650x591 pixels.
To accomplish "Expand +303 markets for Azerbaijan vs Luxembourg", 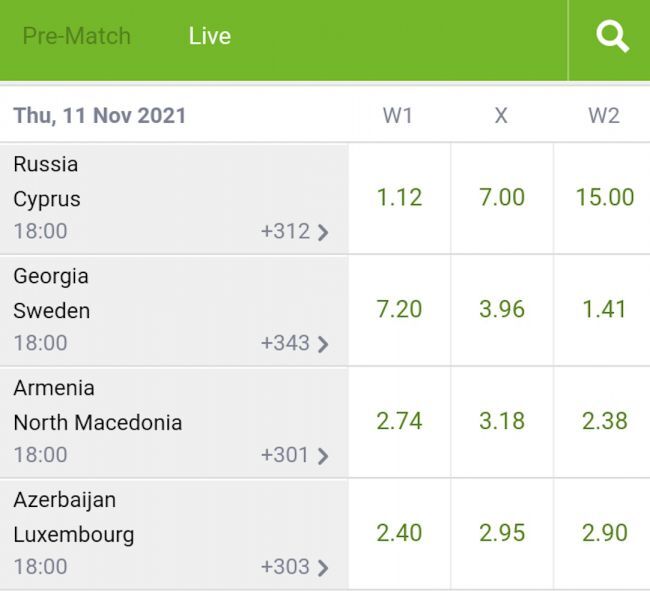I will [295, 567].
